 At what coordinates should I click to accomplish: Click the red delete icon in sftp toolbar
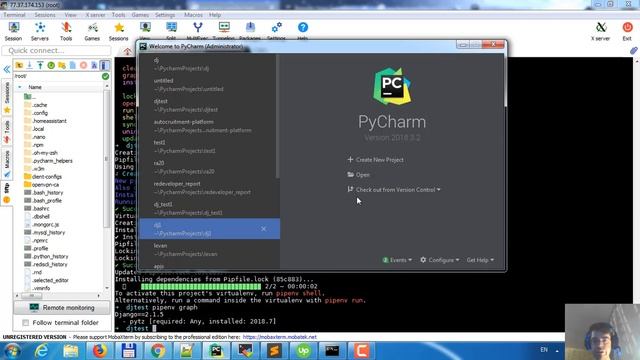83,65
